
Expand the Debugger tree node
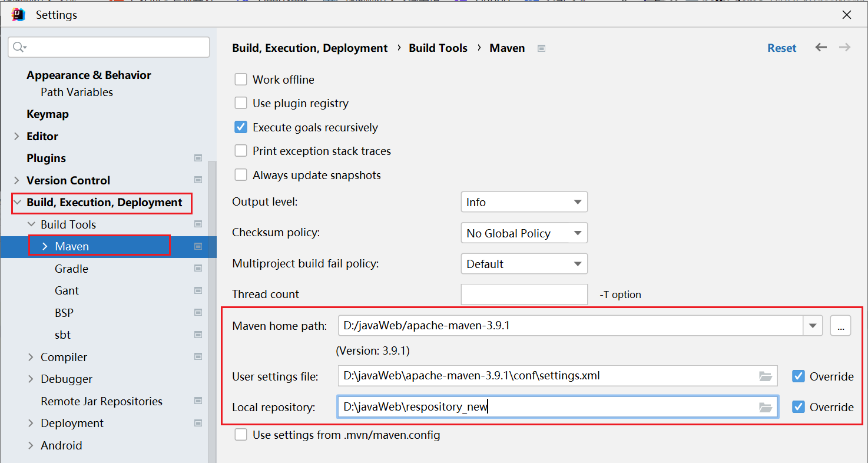31,379
